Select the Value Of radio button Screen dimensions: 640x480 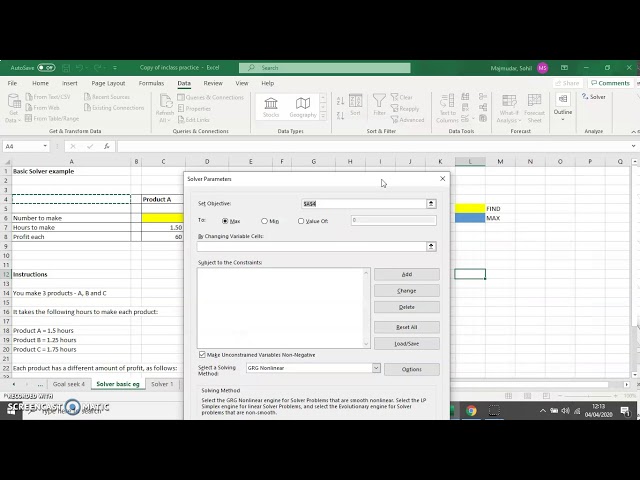tap(301, 221)
